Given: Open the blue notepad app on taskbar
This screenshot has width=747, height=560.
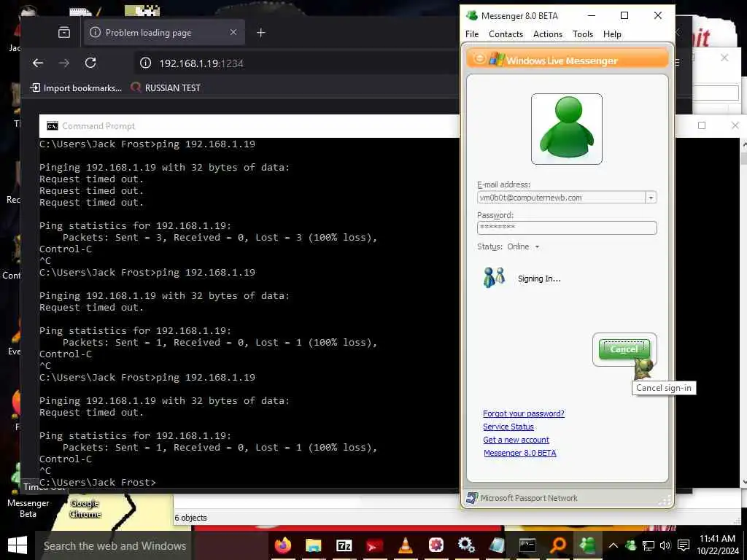Looking at the screenshot, I should click(x=496, y=545).
